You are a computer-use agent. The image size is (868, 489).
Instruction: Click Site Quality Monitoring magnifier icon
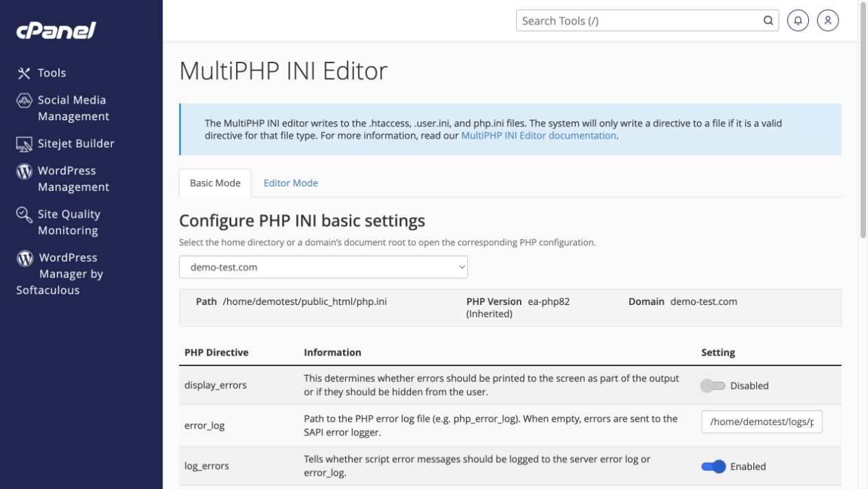pos(24,215)
